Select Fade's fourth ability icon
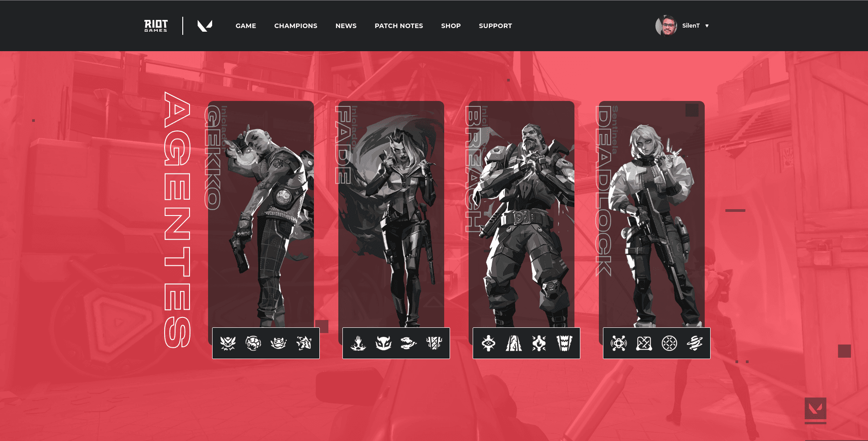The width and height of the screenshot is (868, 441). click(x=434, y=343)
